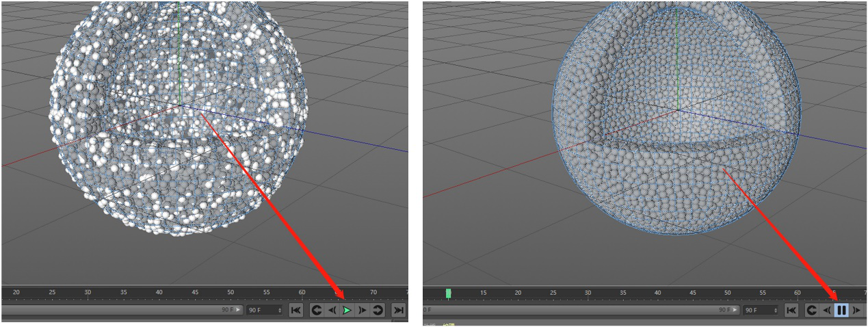Jump to previous keyframe in right panel
868x327 pixels.
click(x=812, y=311)
